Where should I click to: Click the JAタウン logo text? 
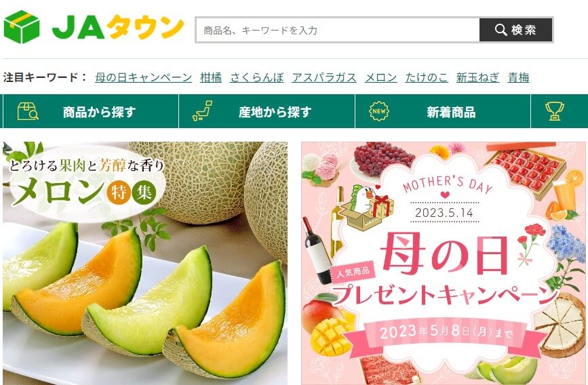click(118, 27)
